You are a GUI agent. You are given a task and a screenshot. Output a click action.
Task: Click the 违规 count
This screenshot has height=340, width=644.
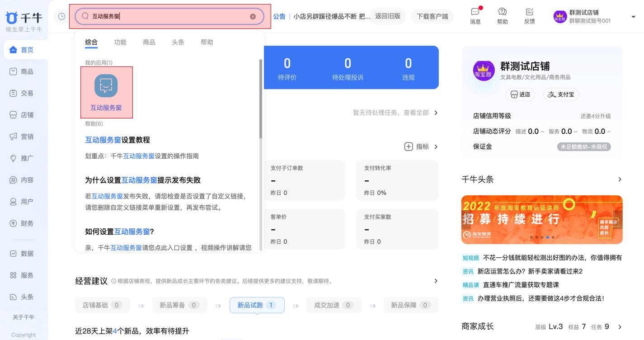click(x=409, y=63)
